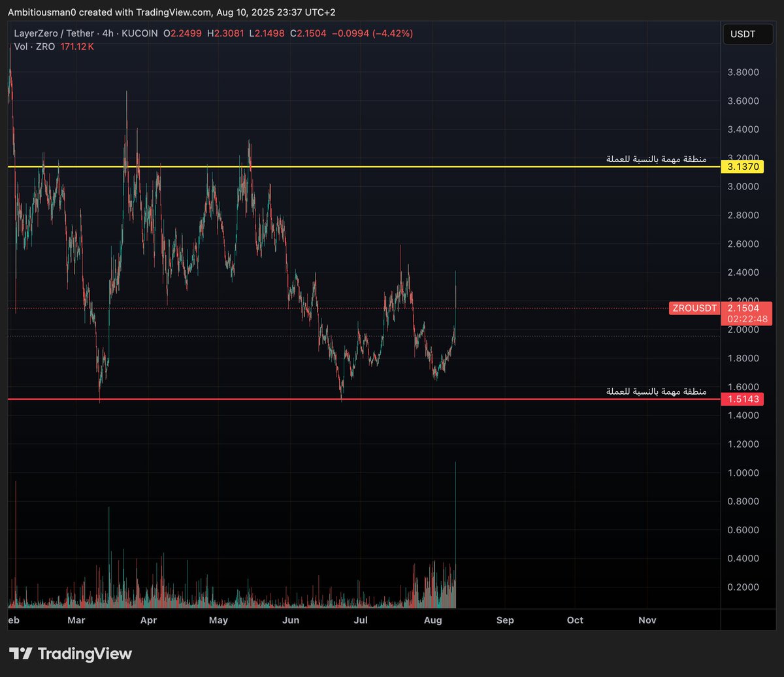Click the May label on the time axis
The image size is (784, 677).
click(x=218, y=619)
